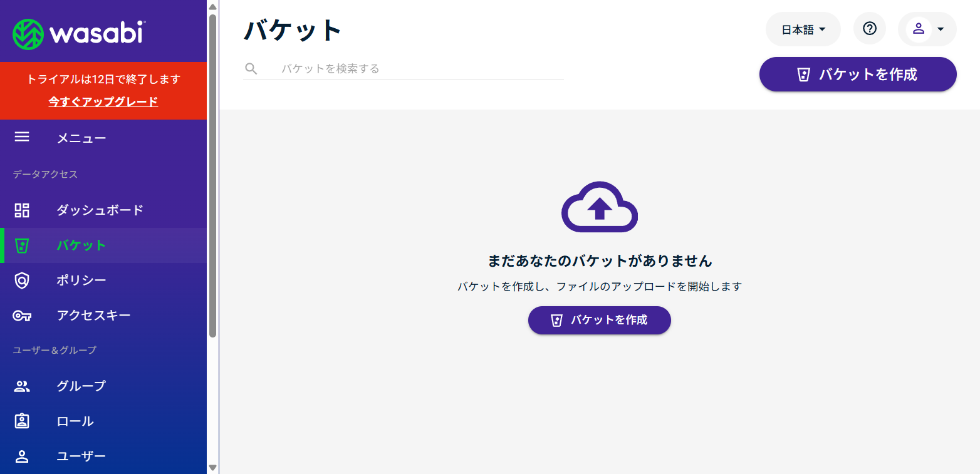Open ポリシー page
The width and height of the screenshot is (980, 474).
point(103,281)
